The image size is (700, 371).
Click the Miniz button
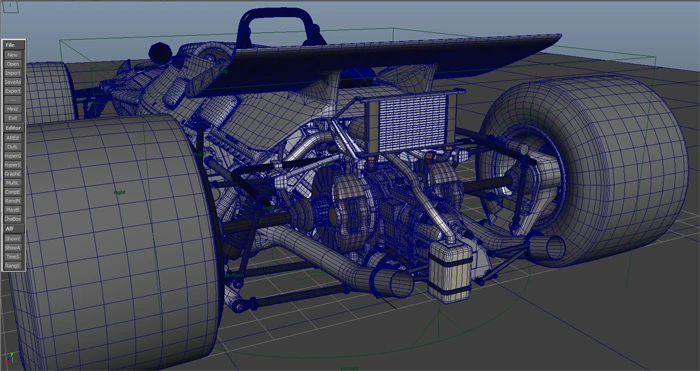coord(12,109)
